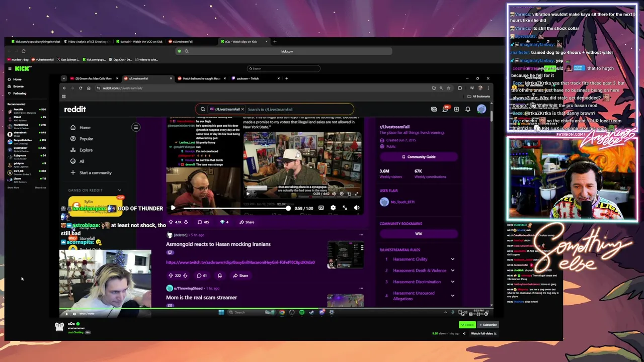Screen dimensions: 644x362
Task: Open the twitch.tv zackrawrr clip link
Action: 240,262
